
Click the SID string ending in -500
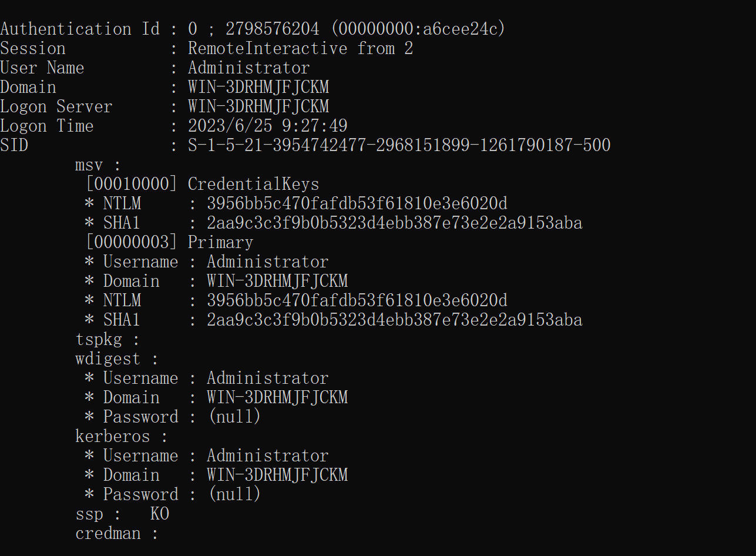point(399,145)
